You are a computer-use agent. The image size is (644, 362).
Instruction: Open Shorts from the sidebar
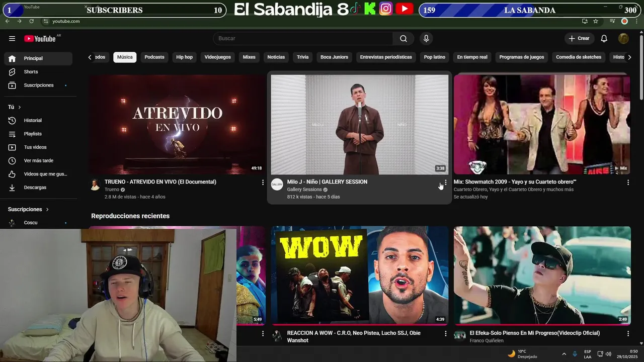click(38, 72)
